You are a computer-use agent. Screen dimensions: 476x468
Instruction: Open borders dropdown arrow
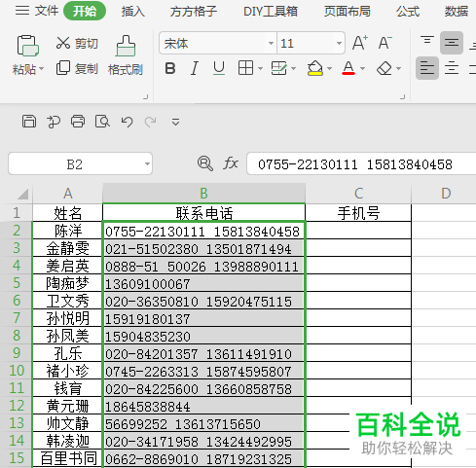pyautogui.click(x=260, y=69)
